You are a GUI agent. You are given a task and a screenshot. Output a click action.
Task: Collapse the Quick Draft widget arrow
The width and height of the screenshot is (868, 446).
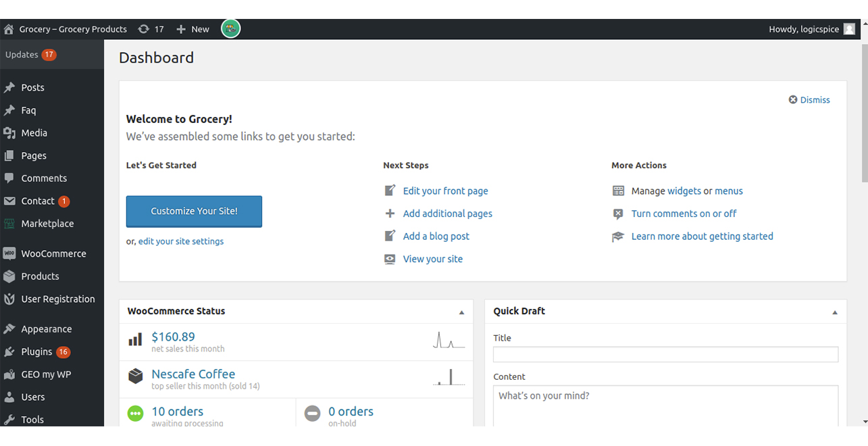click(x=835, y=312)
